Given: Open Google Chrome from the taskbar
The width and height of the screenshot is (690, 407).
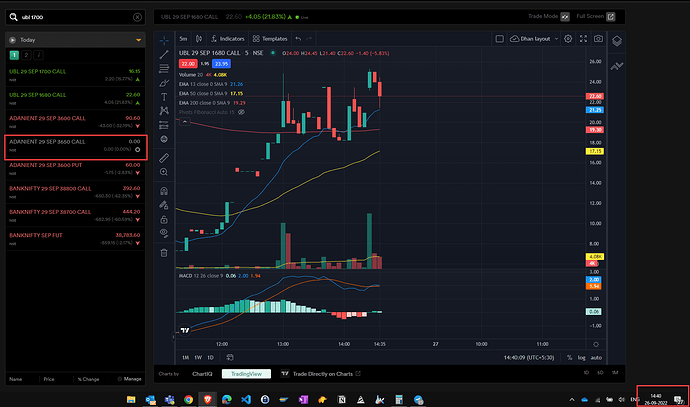Looking at the screenshot, I should point(188,400).
